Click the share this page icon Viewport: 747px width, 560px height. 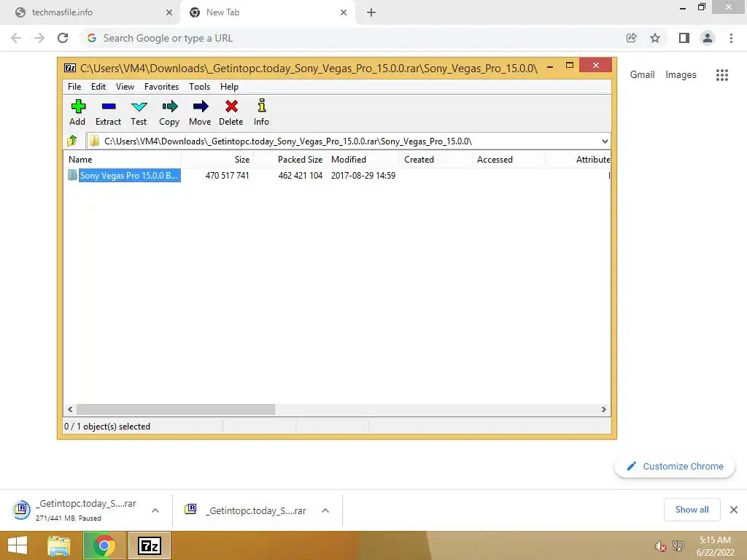[632, 38]
